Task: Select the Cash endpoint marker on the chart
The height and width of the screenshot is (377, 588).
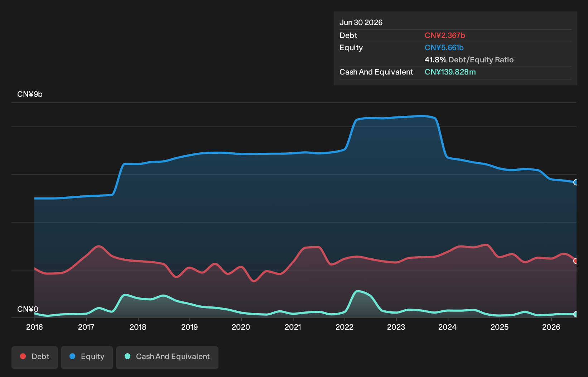Action: [576, 314]
